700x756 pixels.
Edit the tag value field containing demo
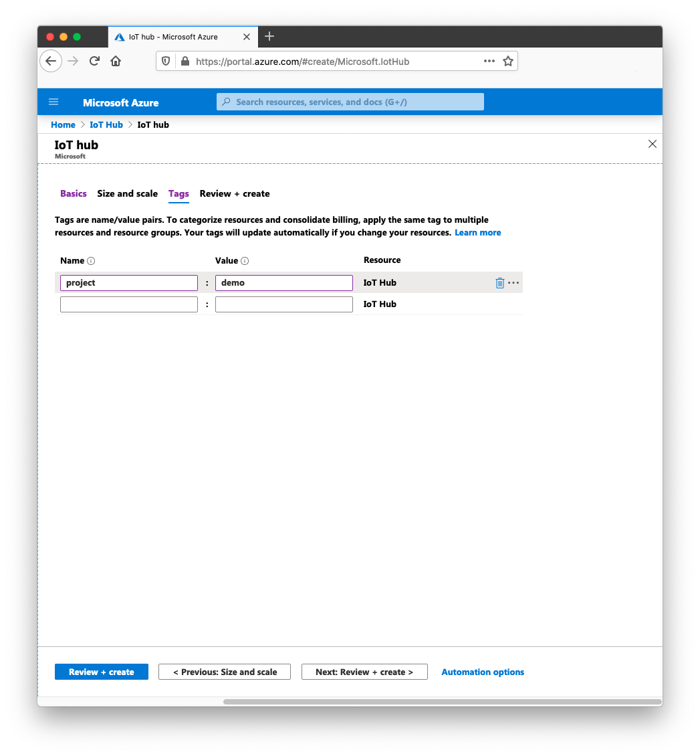tap(284, 283)
